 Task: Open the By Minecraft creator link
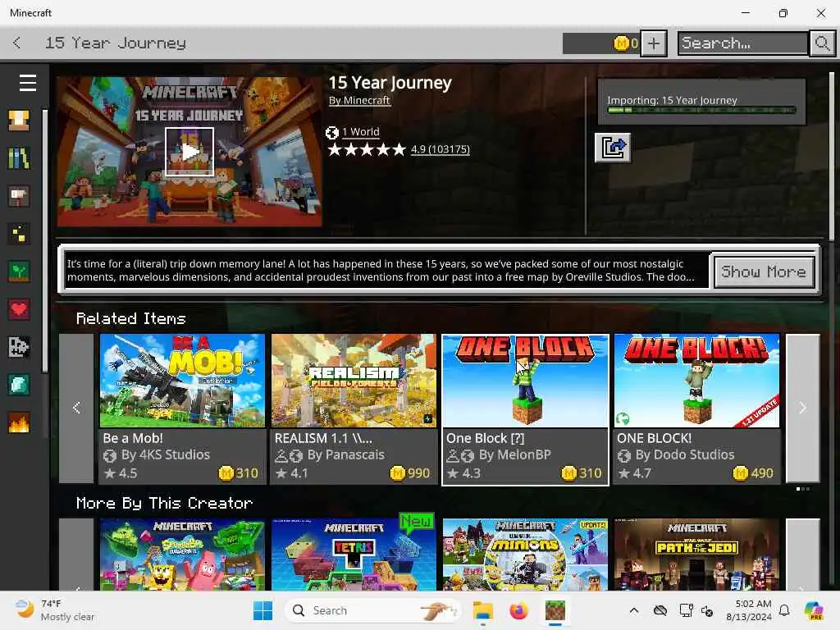tap(359, 100)
